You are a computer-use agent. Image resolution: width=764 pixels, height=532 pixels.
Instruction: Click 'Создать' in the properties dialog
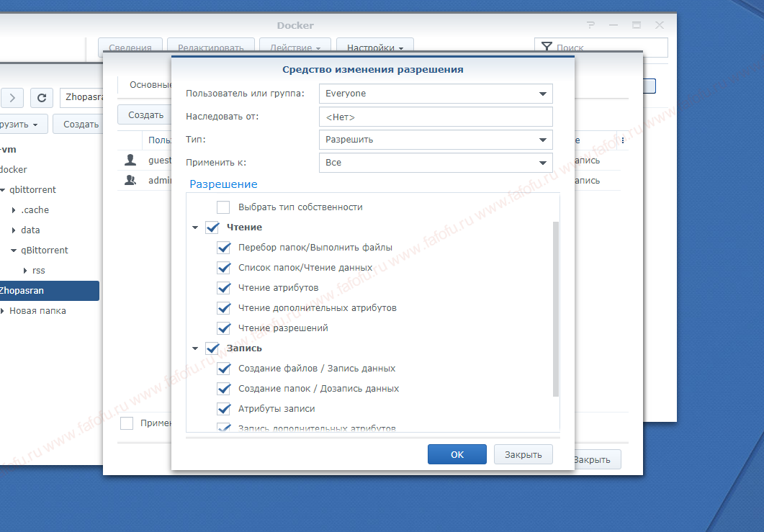point(145,115)
